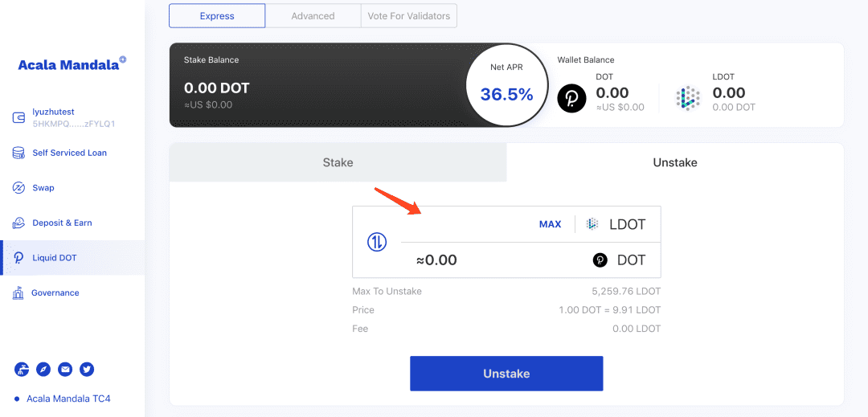Viewport: 868px width, 417px height.
Task: Click the Liquid DOT sidebar icon
Action: [x=18, y=258]
